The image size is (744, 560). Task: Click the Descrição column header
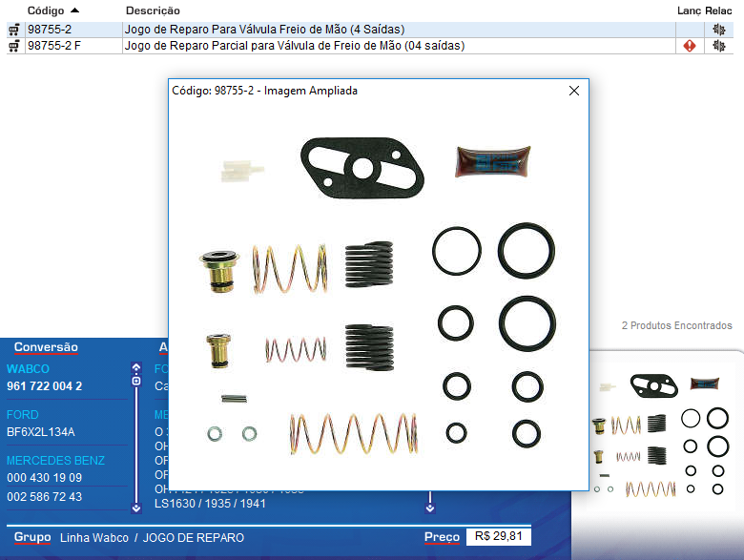click(x=153, y=10)
